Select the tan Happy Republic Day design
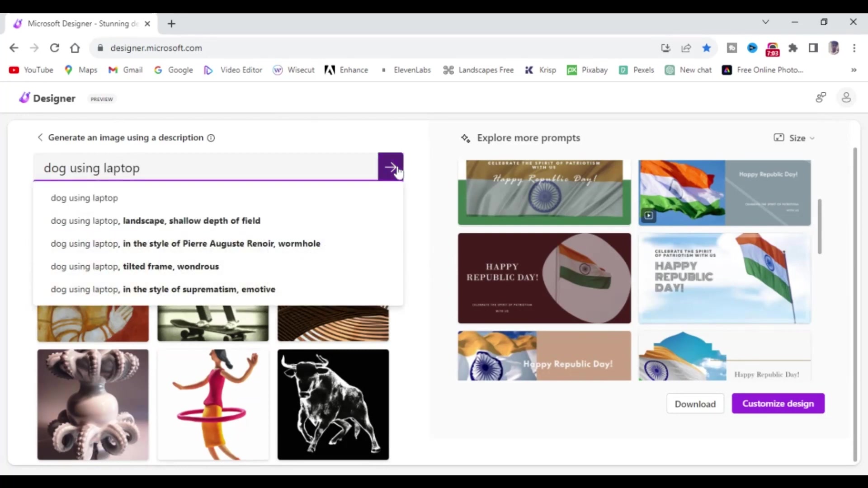The image size is (868, 488). [544, 356]
